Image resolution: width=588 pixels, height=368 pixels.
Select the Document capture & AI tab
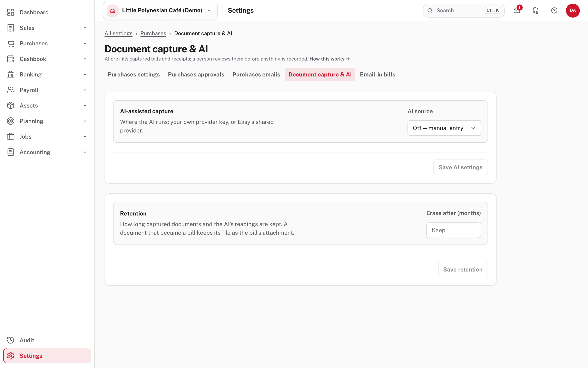320,74
